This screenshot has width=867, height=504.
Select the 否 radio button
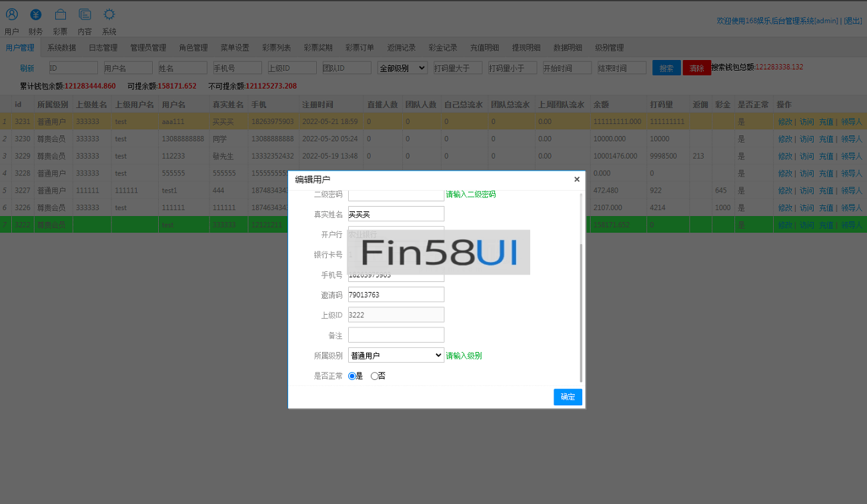(x=374, y=376)
